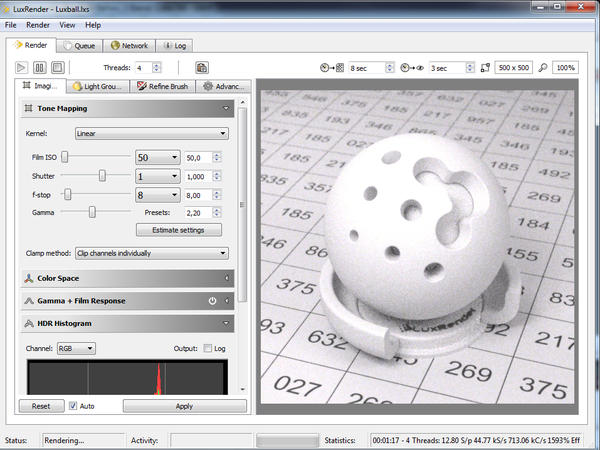Click the Gamma slider handle

[x=93, y=212]
